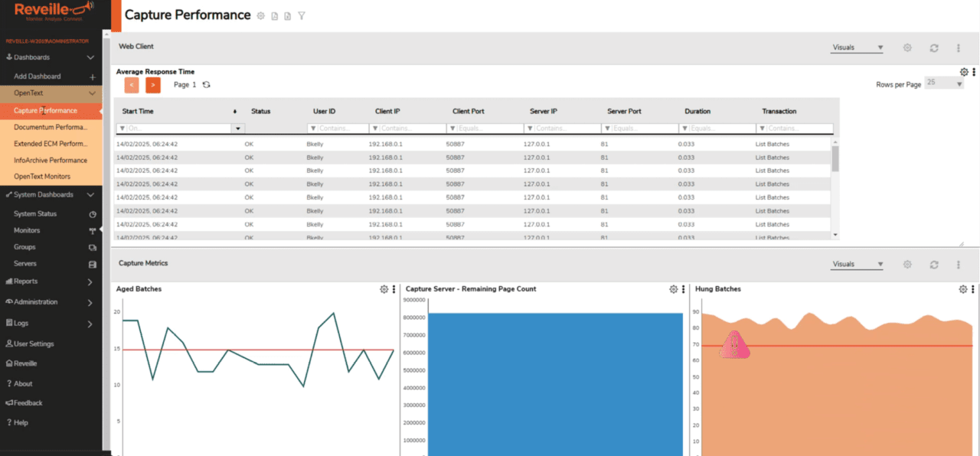The width and height of the screenshot is (980, 456).
Task: Click the Groups stacked-windows icon
Action: [91, 248]
